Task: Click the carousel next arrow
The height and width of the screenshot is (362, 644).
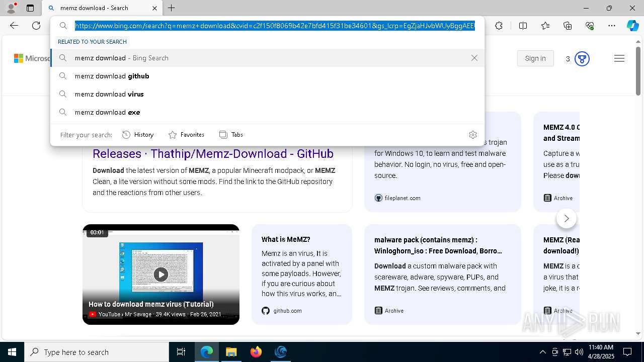Action: point(567,218)
